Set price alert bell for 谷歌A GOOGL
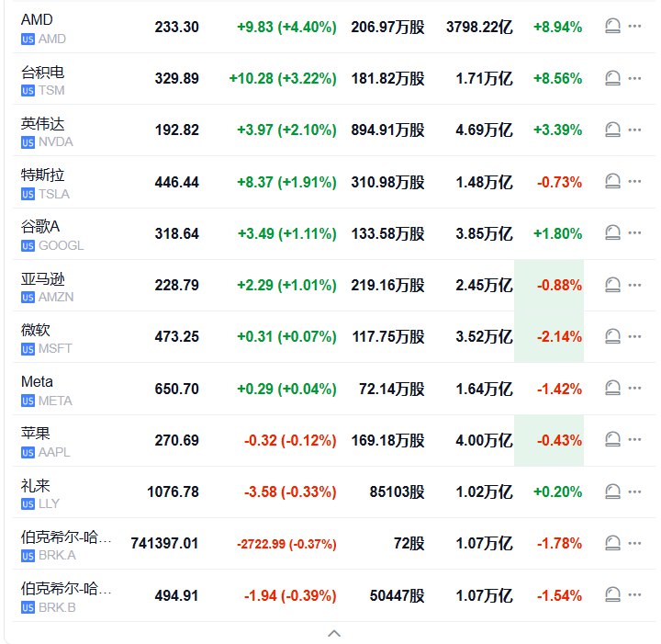 click(612, 232)
